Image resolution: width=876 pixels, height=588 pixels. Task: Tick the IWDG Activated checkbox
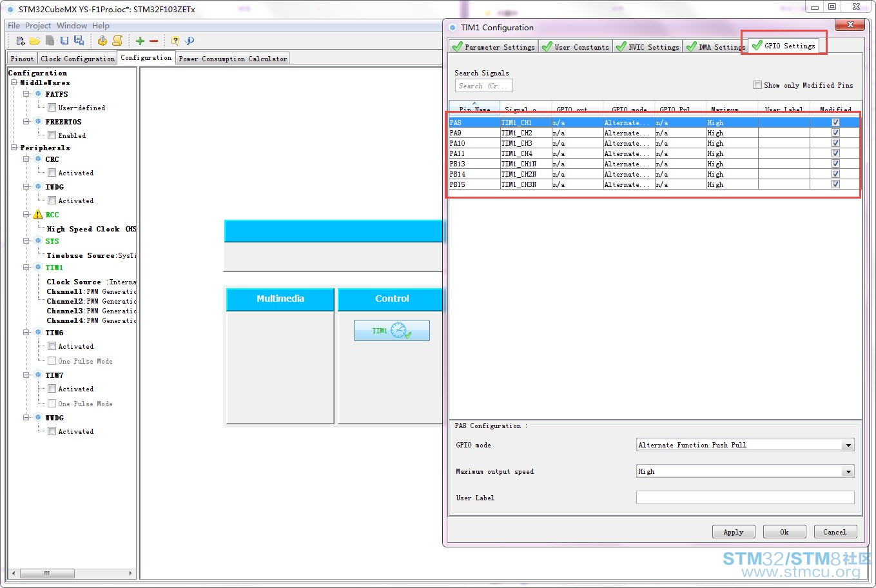pos(52,201)
